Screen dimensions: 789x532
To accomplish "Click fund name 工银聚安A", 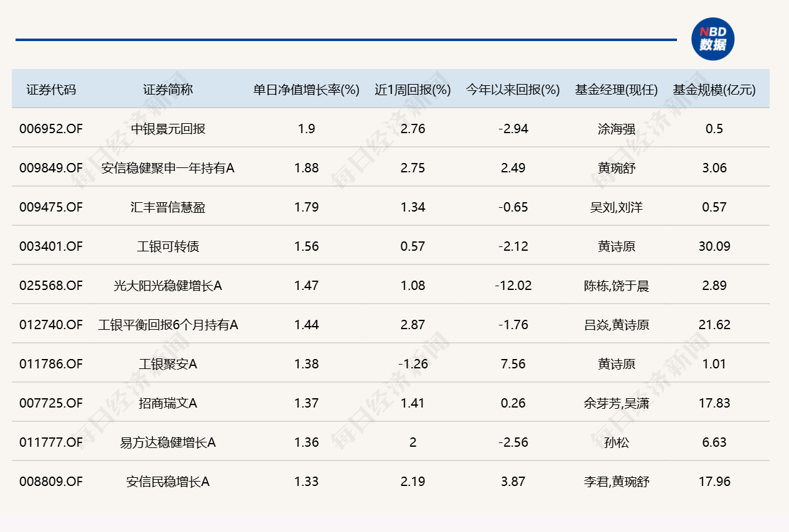I will point(168,364).
